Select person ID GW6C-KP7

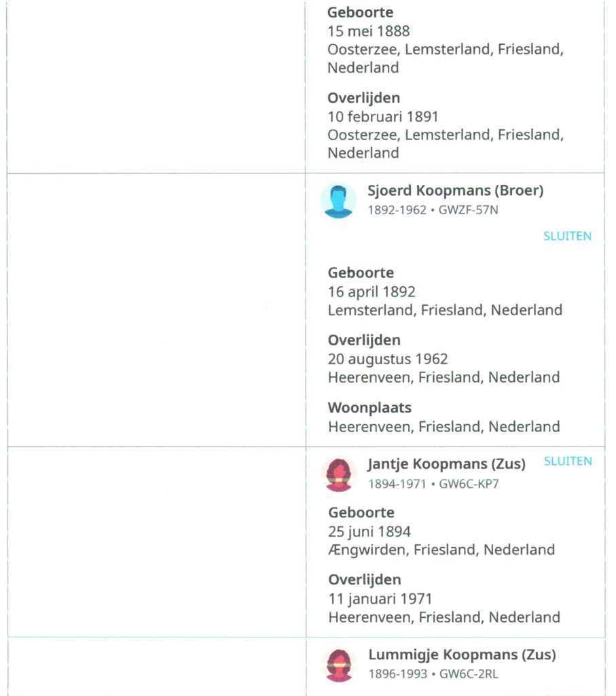click(x=469, y=484)
